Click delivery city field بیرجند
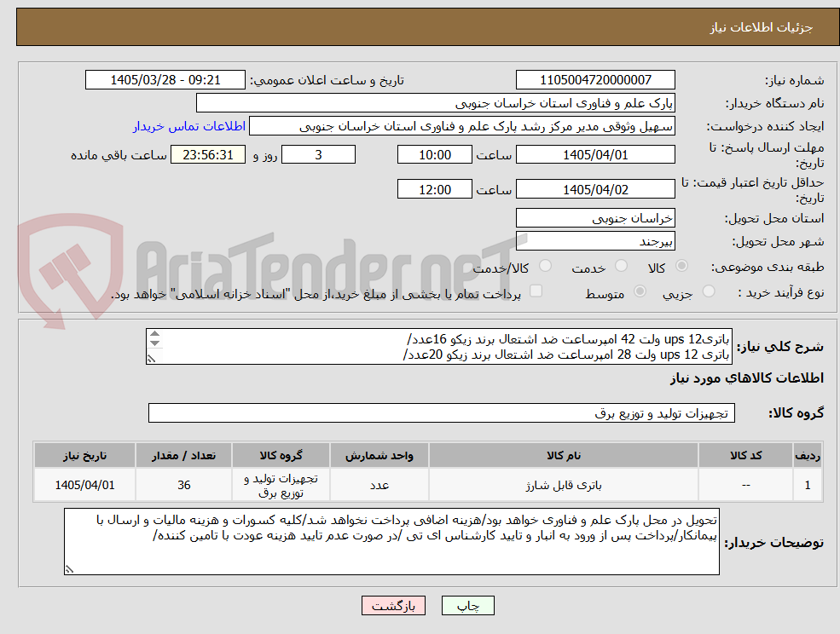 tap(595, 241)
